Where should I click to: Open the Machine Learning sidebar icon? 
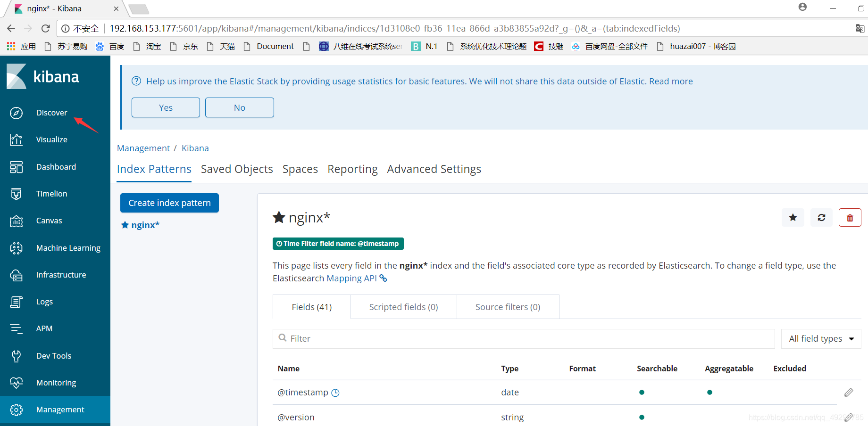16,248
